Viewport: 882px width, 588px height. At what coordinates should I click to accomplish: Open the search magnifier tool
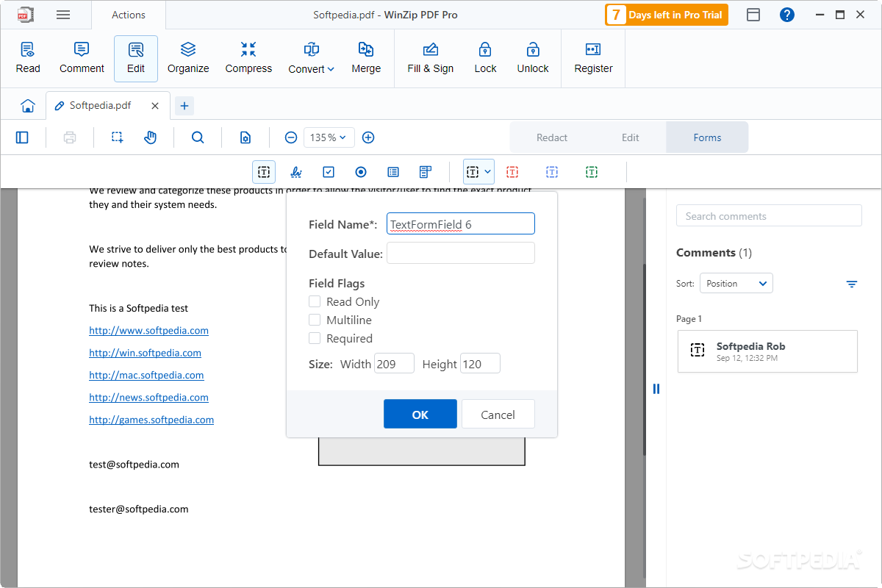(198, 137)
